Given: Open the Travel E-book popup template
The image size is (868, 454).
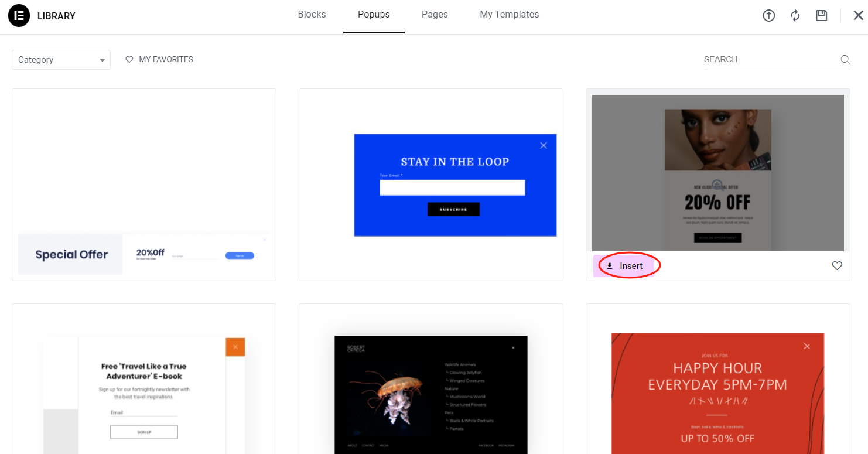Looking at the screenshot, I should 144,387.
